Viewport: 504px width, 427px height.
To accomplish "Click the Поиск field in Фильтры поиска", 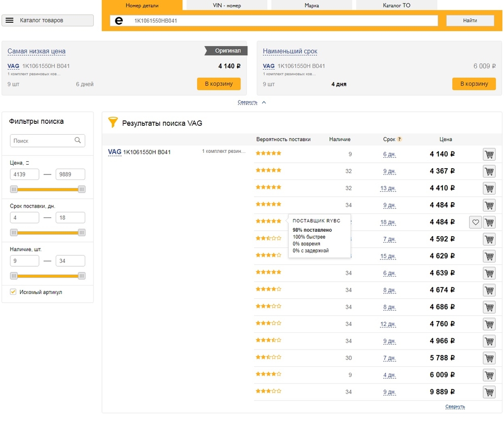I will tap(48, 141).
